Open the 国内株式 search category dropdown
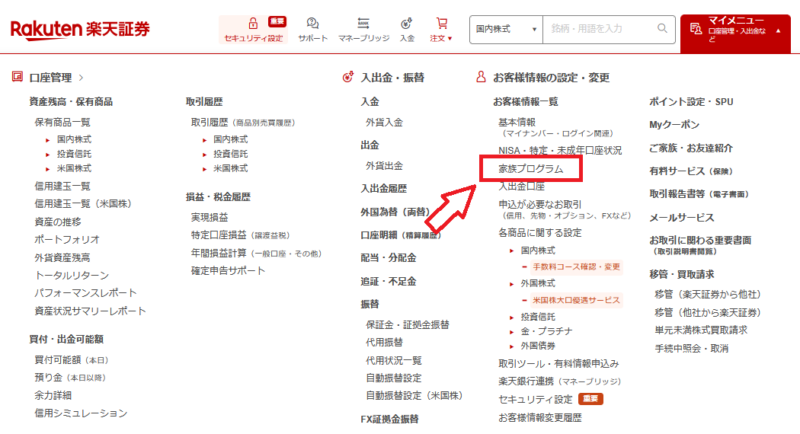 (x=506, y=29)
